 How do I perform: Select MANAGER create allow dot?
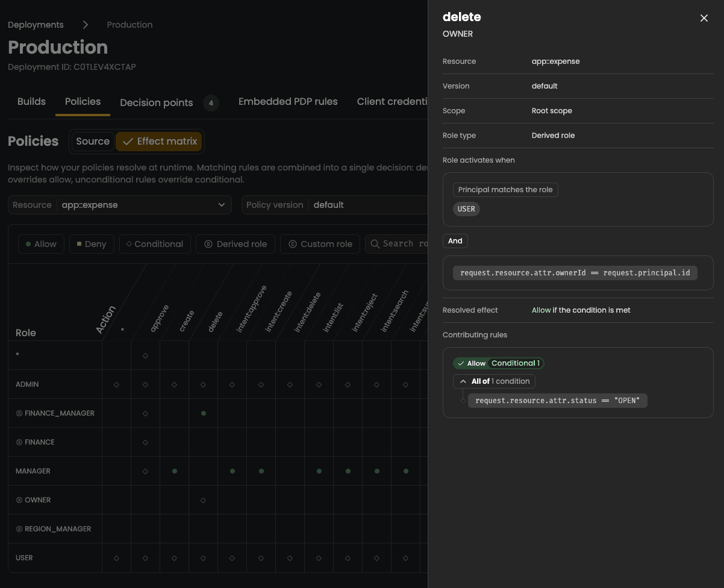click(175, 471)
